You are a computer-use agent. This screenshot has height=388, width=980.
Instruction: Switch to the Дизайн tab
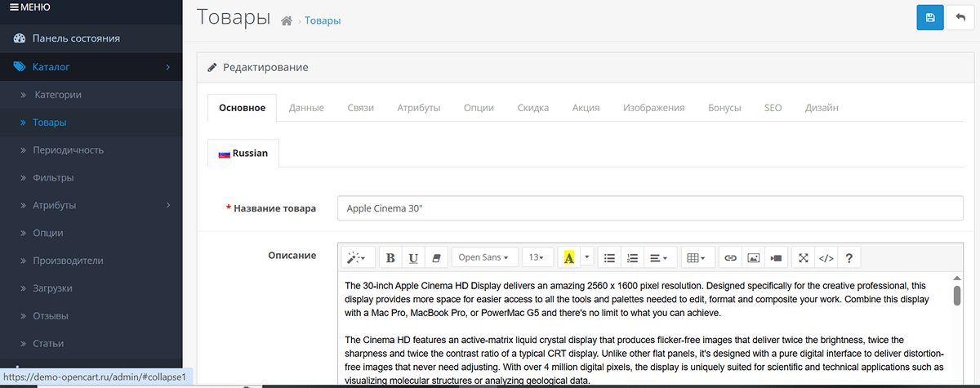822,108
